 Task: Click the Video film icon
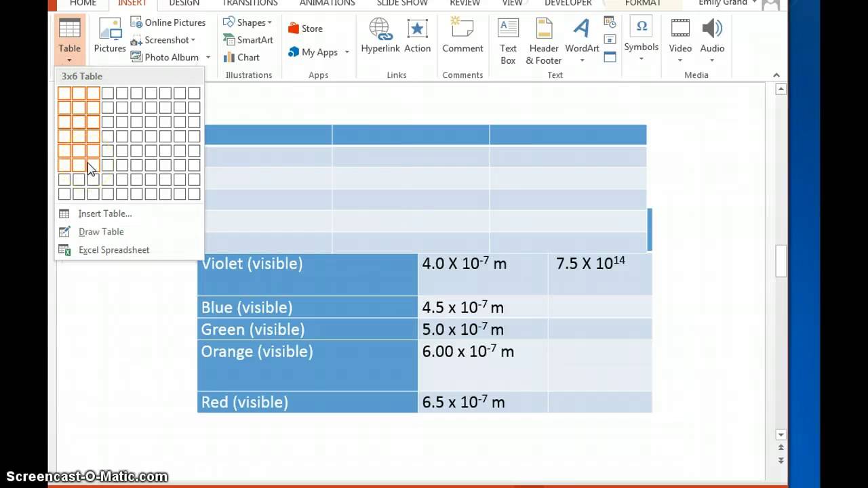(681, 28)
